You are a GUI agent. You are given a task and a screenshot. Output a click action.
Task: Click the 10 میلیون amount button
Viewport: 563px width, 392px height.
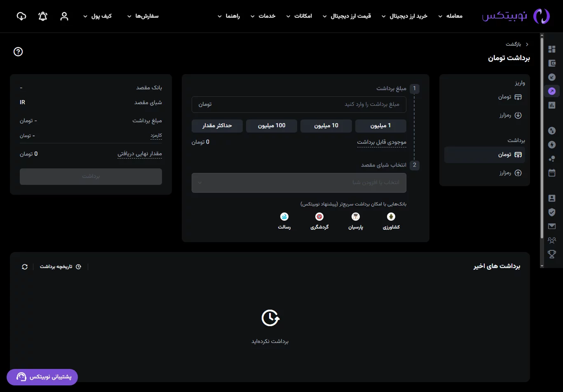coord(326,126)
